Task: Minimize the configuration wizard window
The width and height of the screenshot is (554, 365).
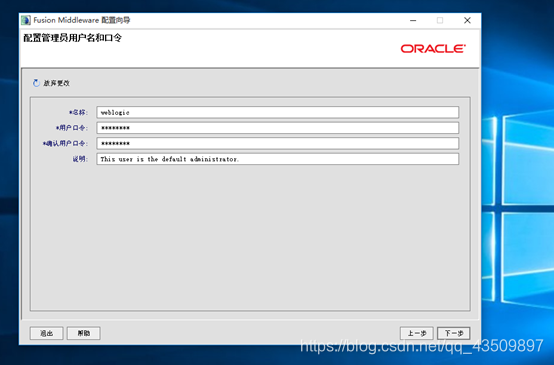Action: tap(413, 20)
